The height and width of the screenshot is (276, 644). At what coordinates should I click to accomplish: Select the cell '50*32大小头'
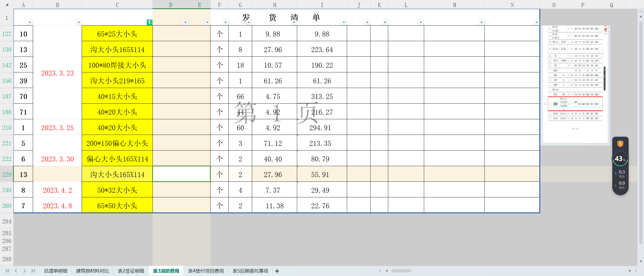pyautogui.click(x=117, y=190)
